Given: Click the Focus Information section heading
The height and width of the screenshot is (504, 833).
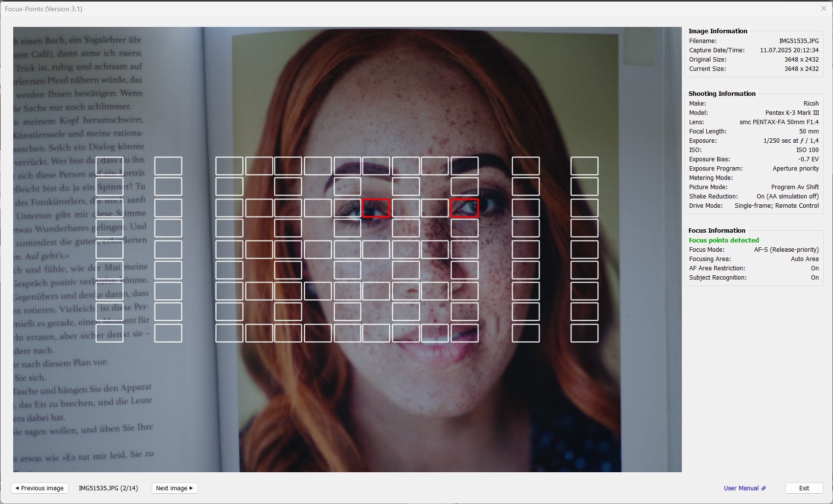Looking at the screenshot, I should coord(717,230).
